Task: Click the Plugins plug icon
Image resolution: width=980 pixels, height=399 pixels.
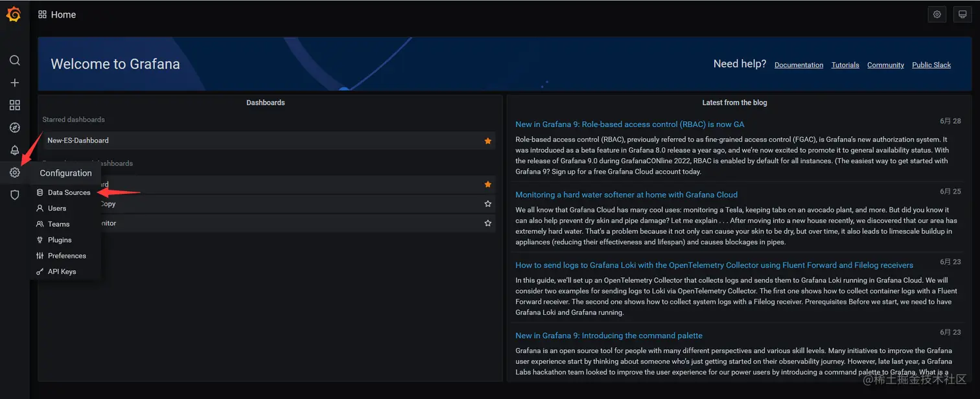Action: pos(40,240)
